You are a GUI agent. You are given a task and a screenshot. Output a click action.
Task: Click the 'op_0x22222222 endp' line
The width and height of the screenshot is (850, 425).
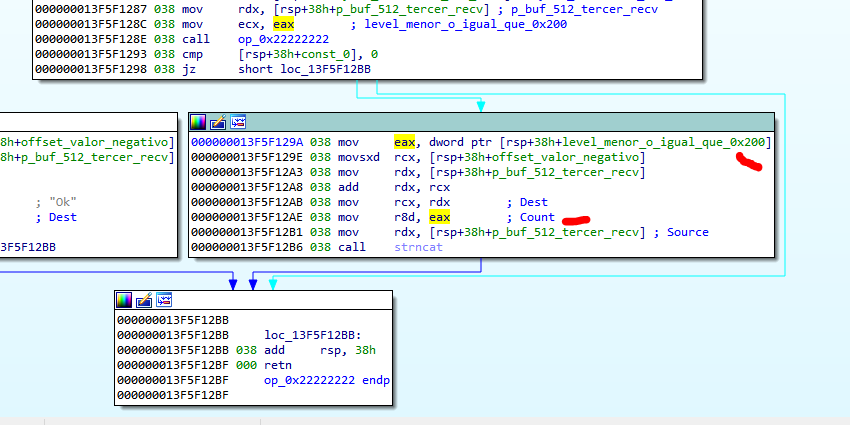(325, 381)
